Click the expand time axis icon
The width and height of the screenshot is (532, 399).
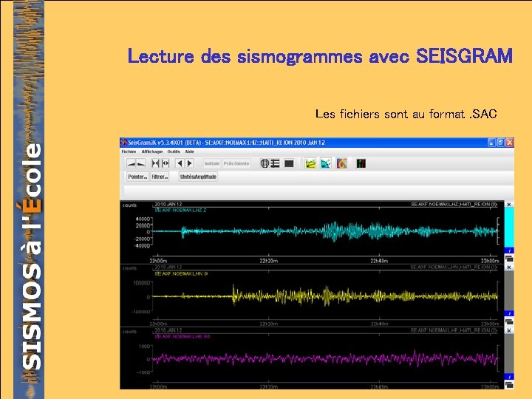click(166, 163)
